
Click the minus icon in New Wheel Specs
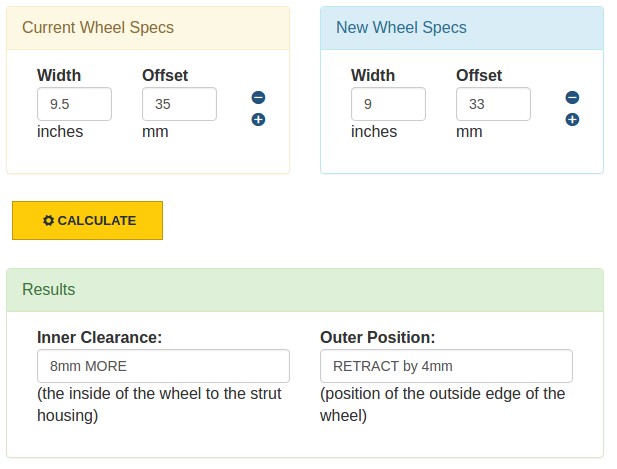pos(572,97)
